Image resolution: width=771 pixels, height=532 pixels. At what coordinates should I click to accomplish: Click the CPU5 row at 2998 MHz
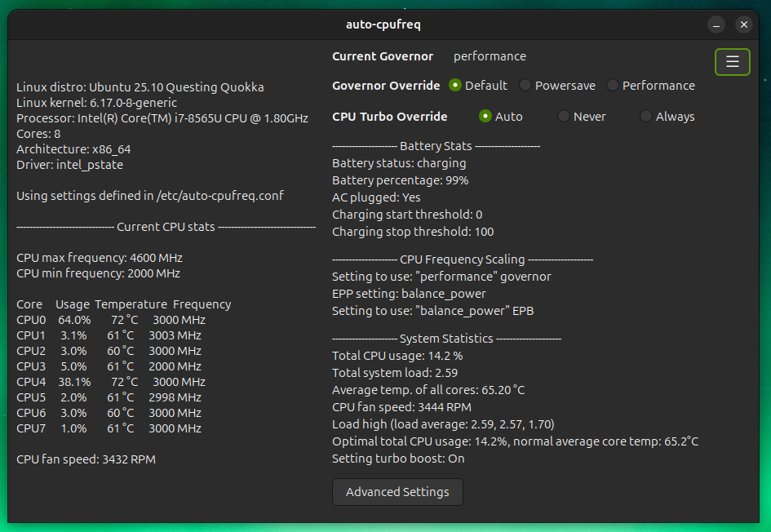[x=109, y=397]
